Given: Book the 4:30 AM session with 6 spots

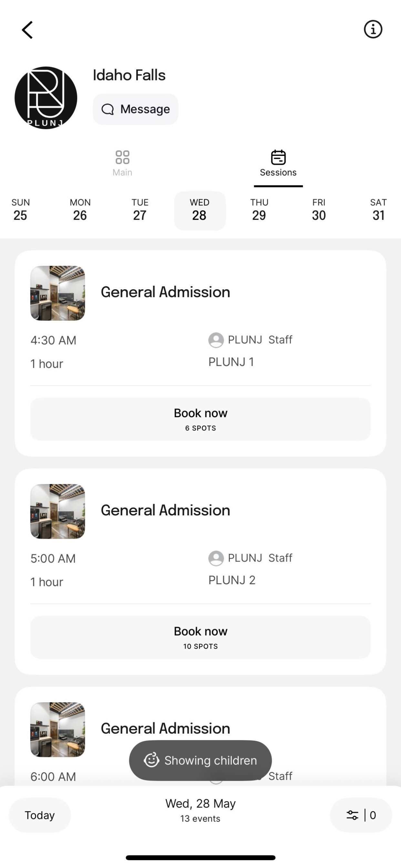Looking at the screenshot, I should (200, 419).
